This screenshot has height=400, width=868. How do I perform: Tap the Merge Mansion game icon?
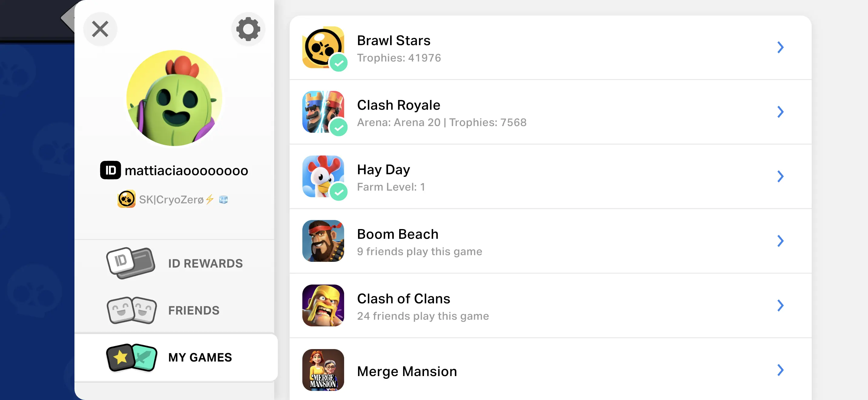[323, 370]
